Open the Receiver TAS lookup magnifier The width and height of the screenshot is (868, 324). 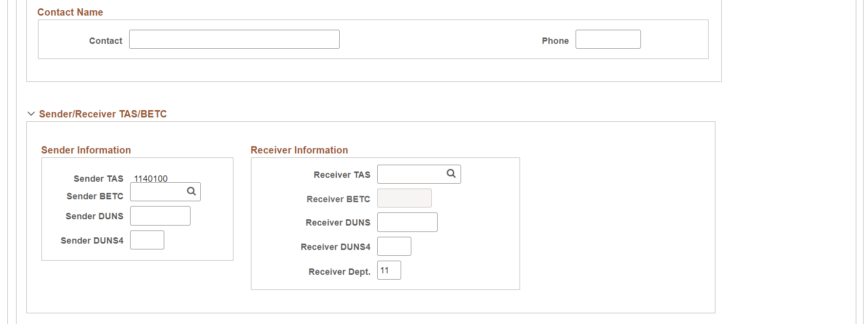click(x=451, y=173)
